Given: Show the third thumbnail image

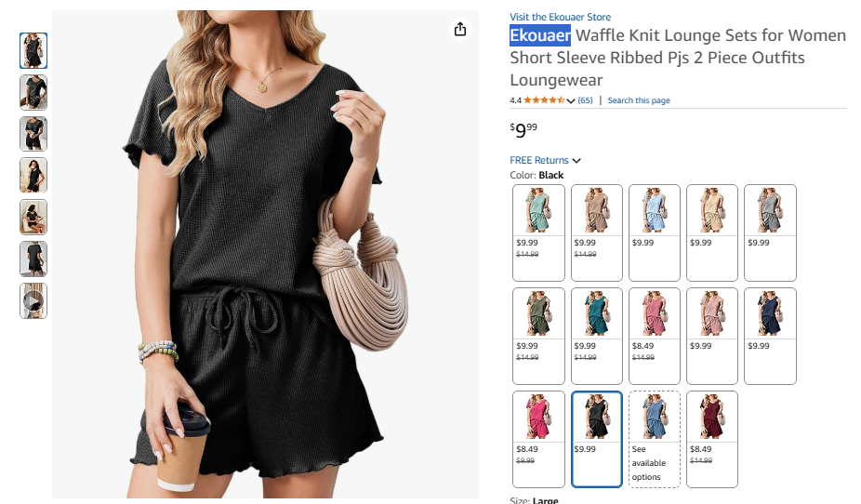Looking at the screenshot, I should click(33, 134).
